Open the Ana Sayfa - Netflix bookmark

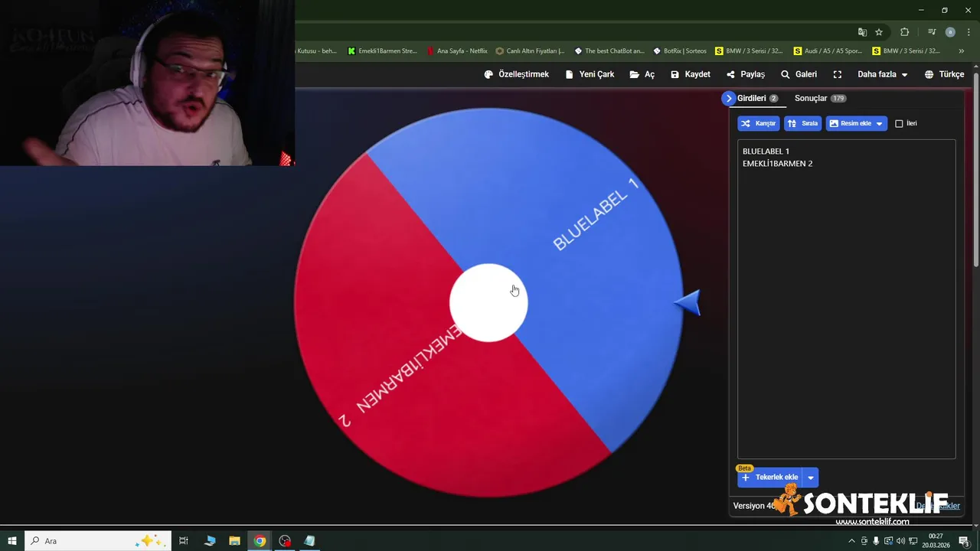[x=457, y=51]
